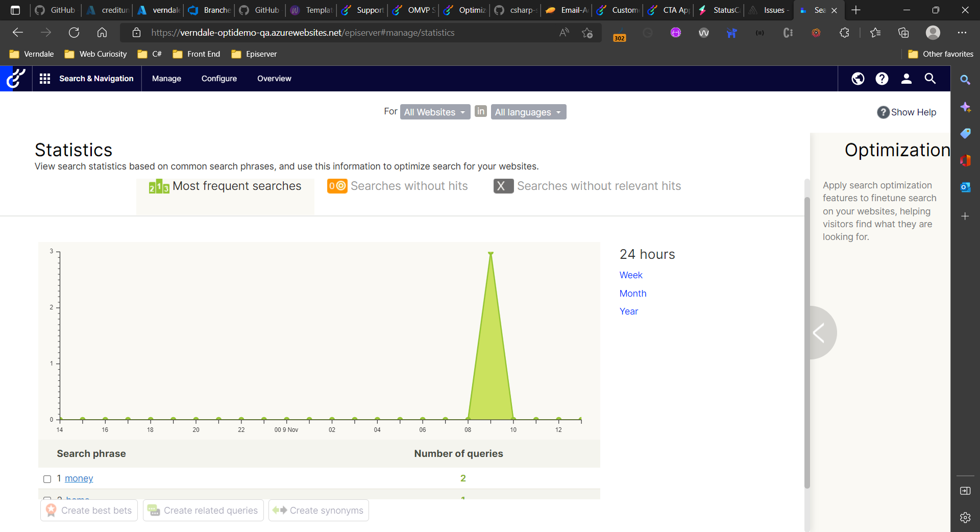Open Outlook from the browser sidebar
The width and height of the screenshot is (980, 532).
click(965, 187)
